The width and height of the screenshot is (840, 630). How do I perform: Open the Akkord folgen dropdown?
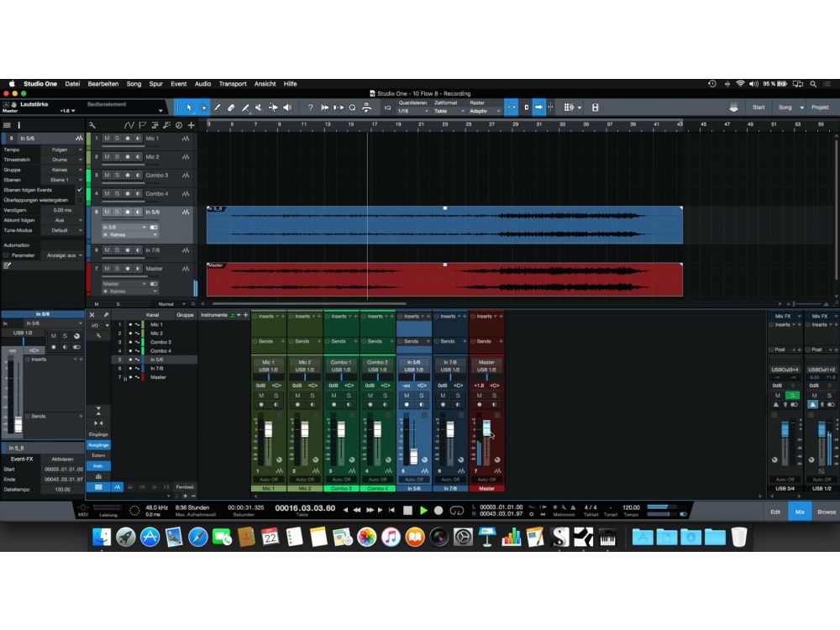(64, 220)
